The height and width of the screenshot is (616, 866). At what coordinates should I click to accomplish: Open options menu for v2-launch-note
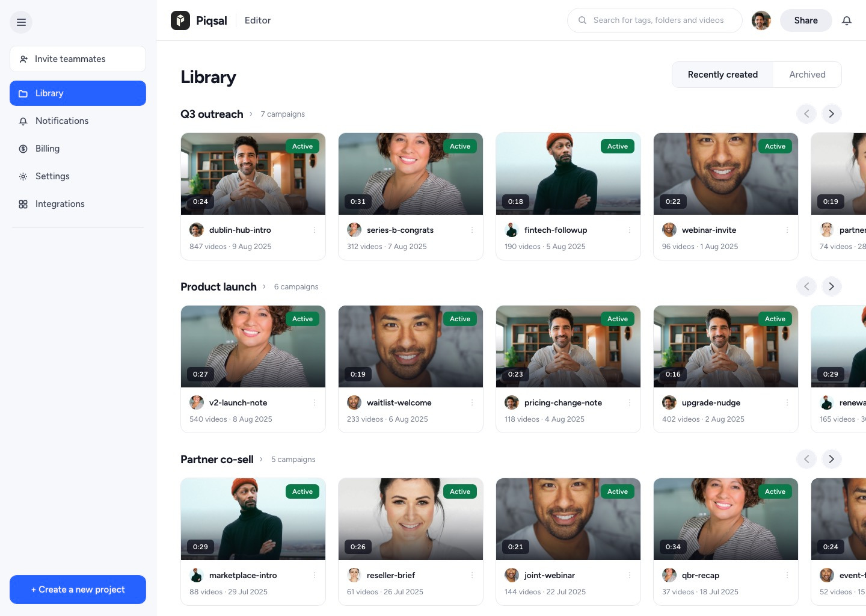(315, 402)
